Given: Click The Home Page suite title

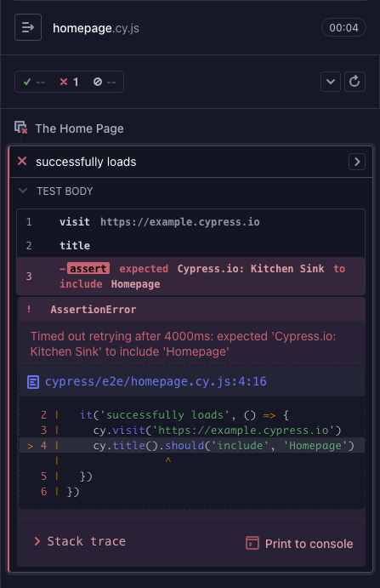Looking at the screenshot, I should [79, 128].
